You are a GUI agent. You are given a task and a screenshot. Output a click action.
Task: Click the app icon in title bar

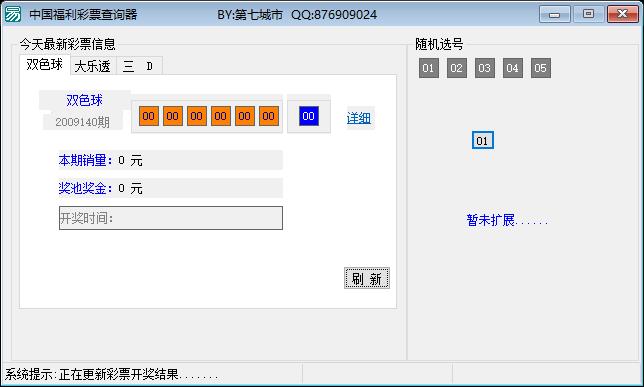coord(12,14)
